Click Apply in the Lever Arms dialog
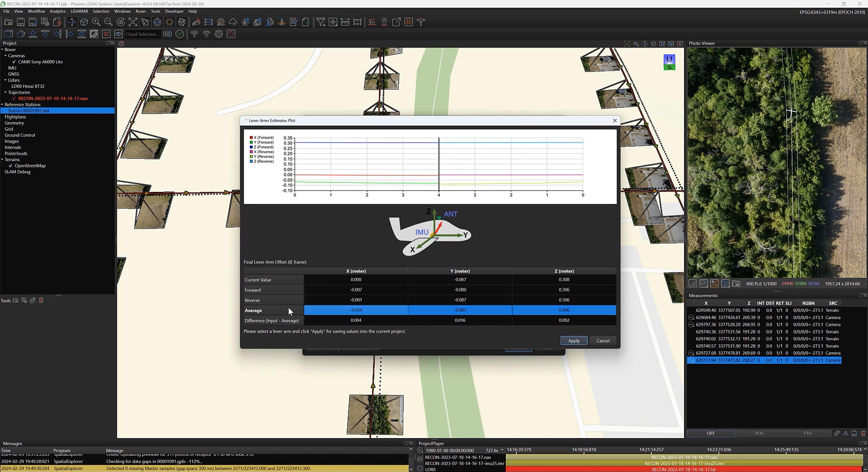 tap(573, 340)
